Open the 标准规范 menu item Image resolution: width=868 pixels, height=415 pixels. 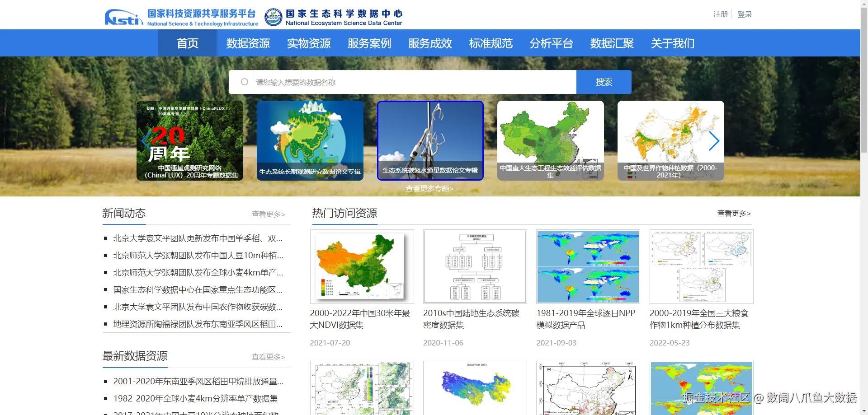[x=491, y=43]
